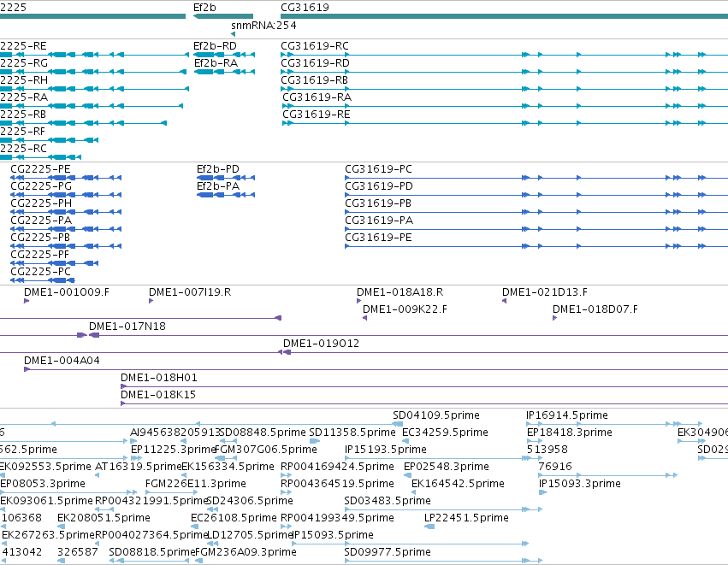Image resolution: width=728 pixels, height=565 pixels.
Task: Click the 76916 EST label
Action: point(555,467)
